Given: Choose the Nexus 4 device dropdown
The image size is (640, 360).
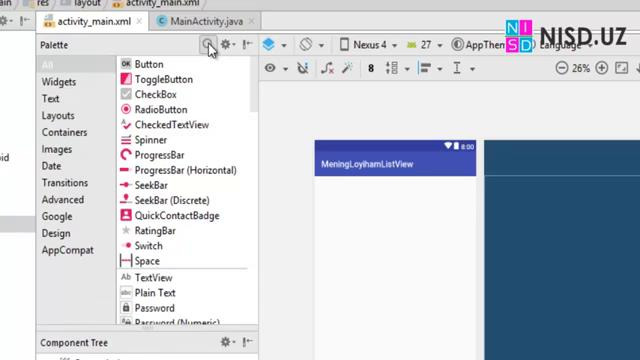Looking at the screenshot, I should (369, 44).
